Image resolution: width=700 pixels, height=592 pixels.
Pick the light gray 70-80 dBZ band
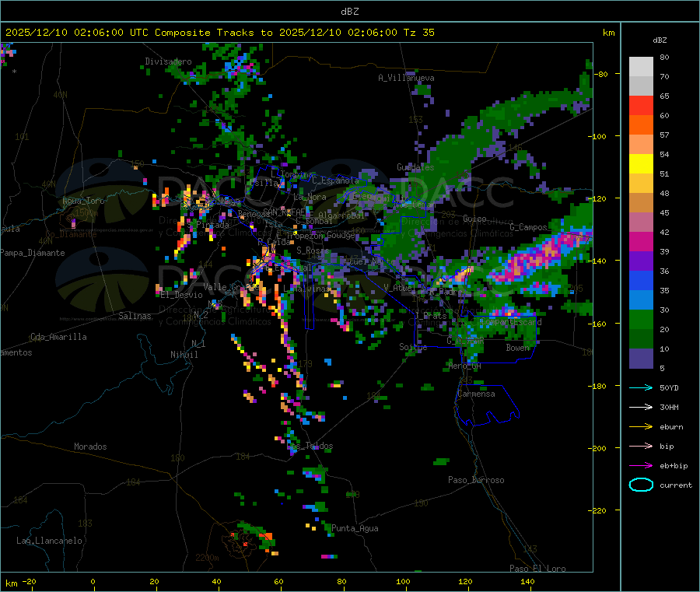tap(641, 67)
